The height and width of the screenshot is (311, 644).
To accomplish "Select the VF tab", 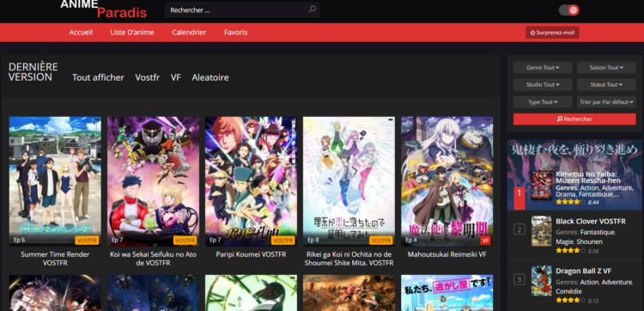I will tap(176, 77).
